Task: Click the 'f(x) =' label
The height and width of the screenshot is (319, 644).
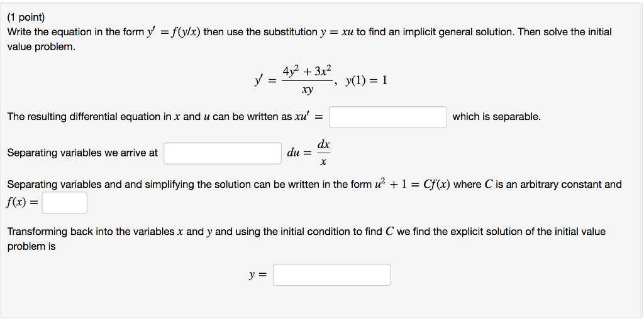Action: [x=23, y=203]
